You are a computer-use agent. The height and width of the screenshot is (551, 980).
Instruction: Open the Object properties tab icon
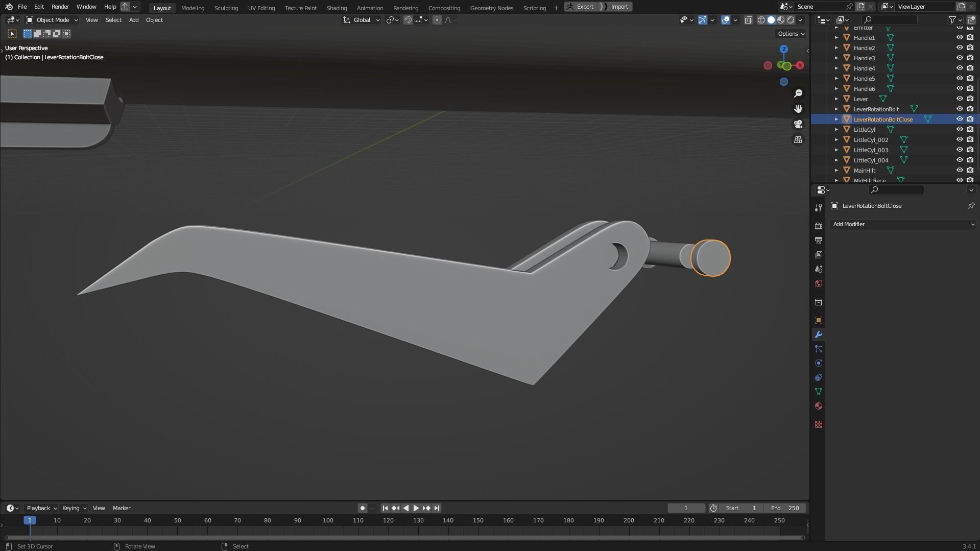pos(819,320)
